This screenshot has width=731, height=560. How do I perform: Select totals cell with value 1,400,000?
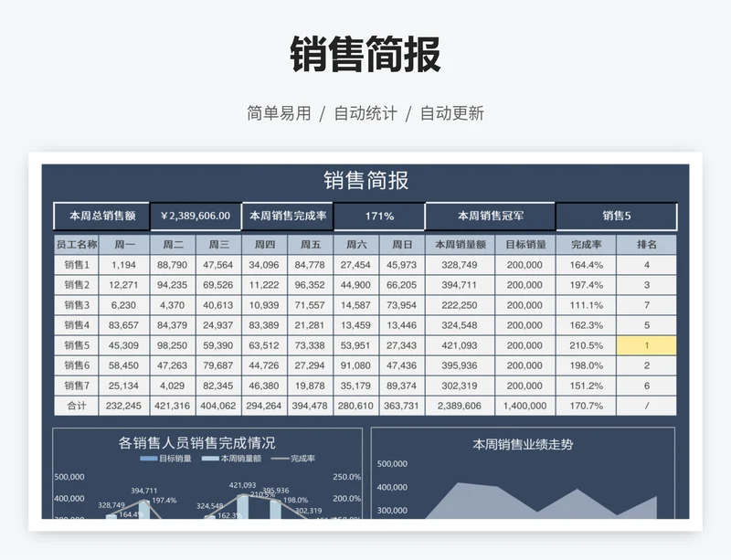click(x=524, y=406)
